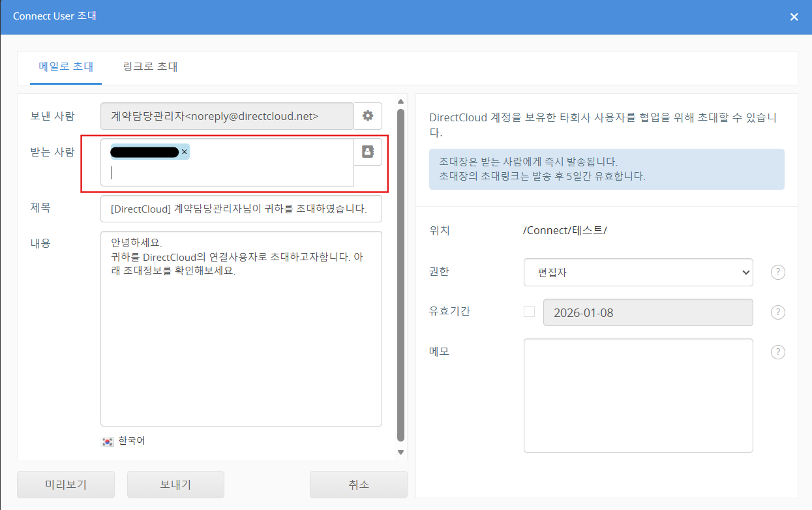This screenshot has width=812, height=510.
Task: Click the 취소 cancel button
Action: (x=358, y=485)
